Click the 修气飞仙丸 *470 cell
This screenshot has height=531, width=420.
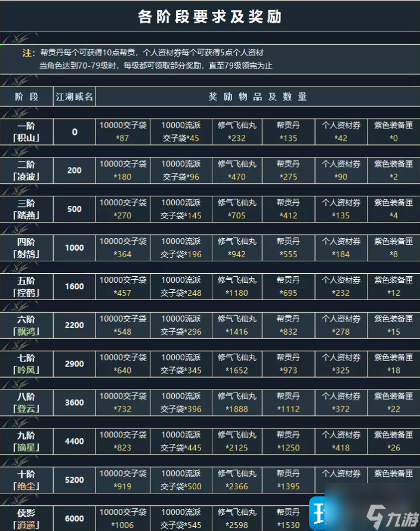[x=237, y=171]
